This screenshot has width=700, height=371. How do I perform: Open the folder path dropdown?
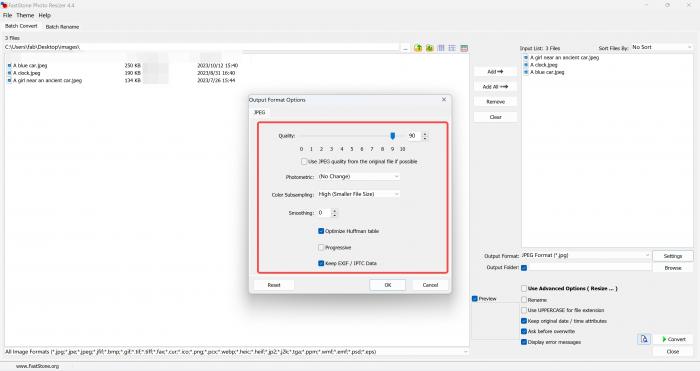point(201,47)
